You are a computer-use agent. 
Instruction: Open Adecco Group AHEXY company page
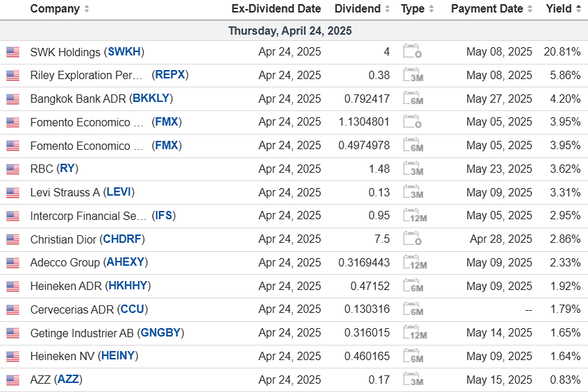coord(126,262)
